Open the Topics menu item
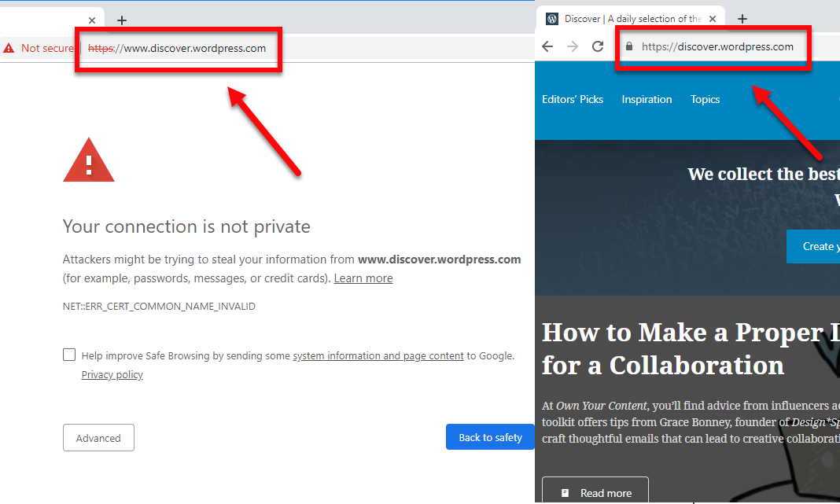Image resolution: width=840 pixels, height=504 pixels. point(705,99)
